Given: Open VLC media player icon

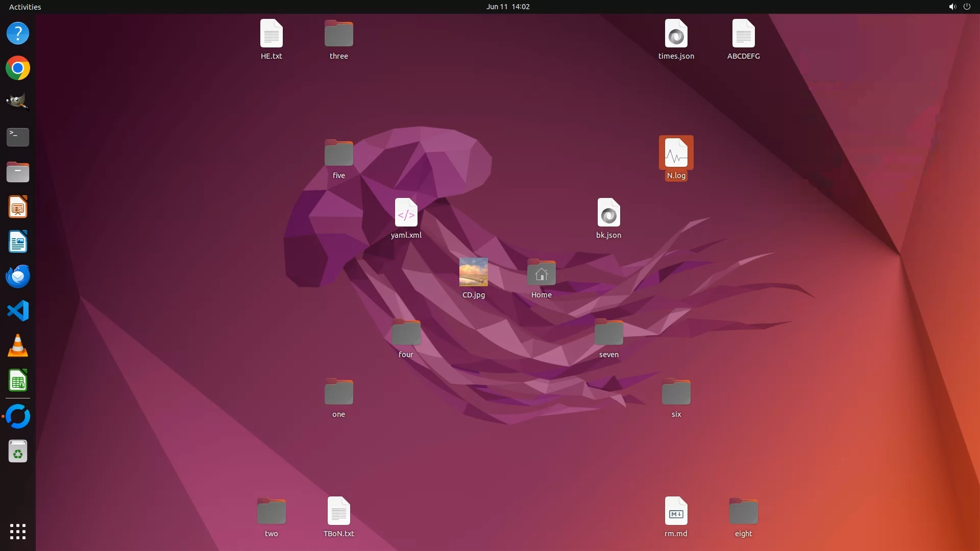Looking at the screenshot, I should click(18, 345).
